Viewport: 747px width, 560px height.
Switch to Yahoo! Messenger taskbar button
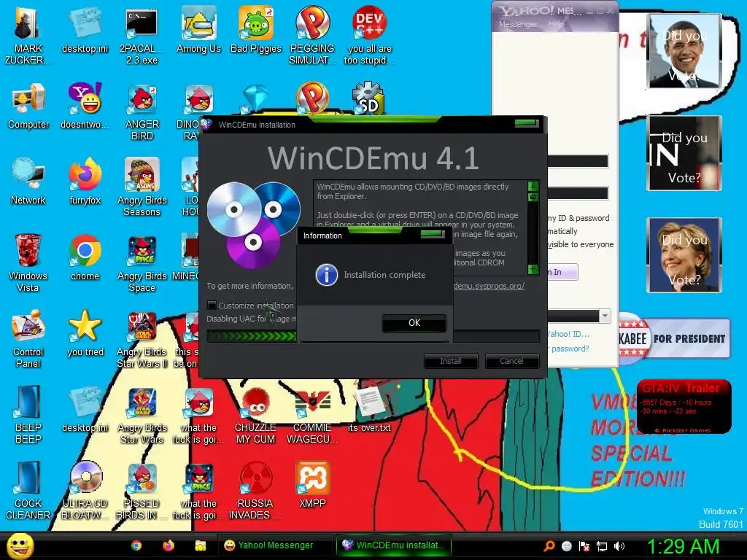275,545
